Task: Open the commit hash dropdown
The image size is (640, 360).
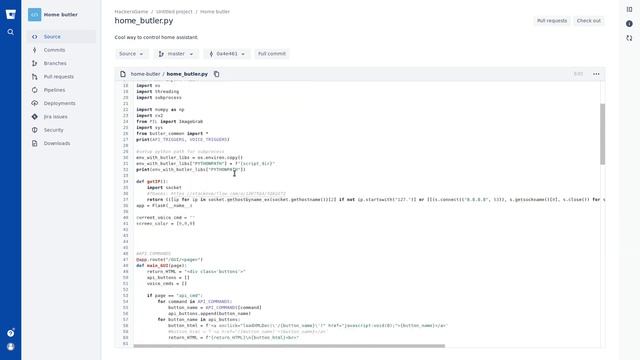Action: (227, 54)
